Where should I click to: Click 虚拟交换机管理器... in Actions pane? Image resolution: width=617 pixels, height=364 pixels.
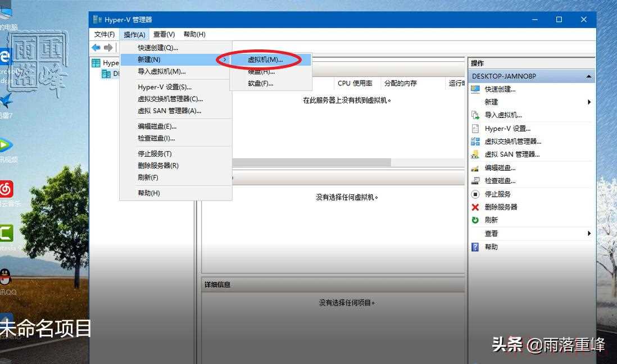513,142
